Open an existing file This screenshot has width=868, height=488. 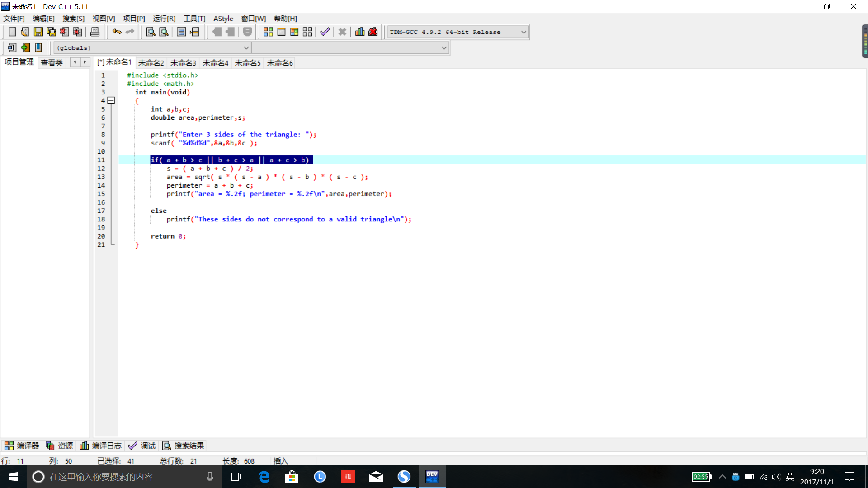tap(25, 32)
